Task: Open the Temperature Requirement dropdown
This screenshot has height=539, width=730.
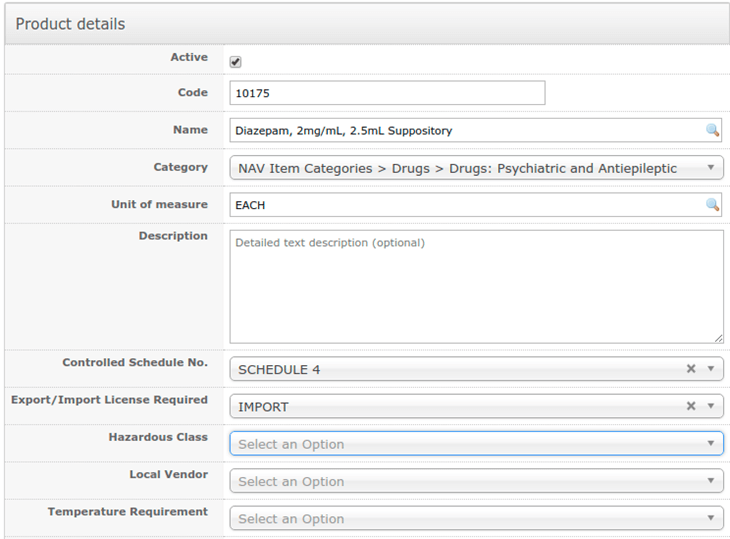Action: tap(476, 518)
